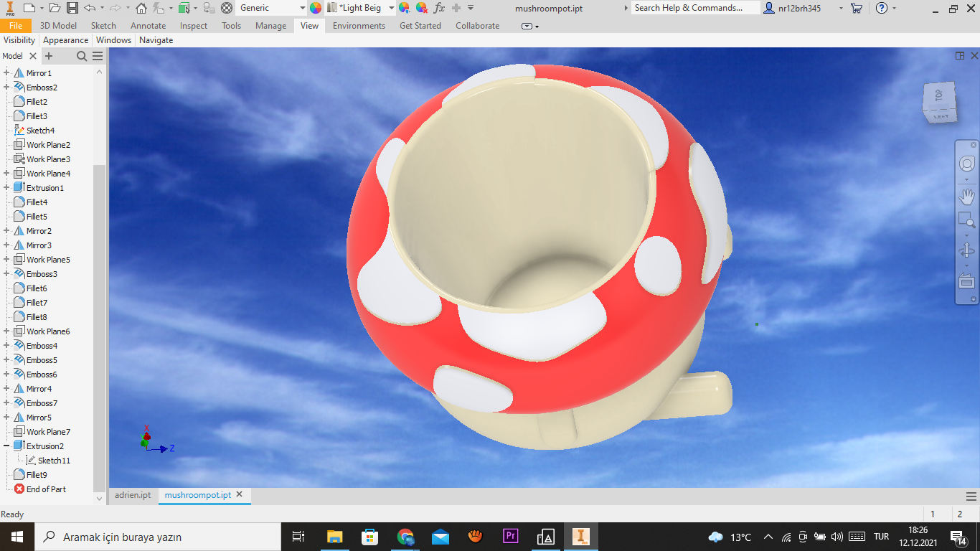Switch to the Inspect ribbon tab
Screen dimensions: 980x551
click(194, 26)
